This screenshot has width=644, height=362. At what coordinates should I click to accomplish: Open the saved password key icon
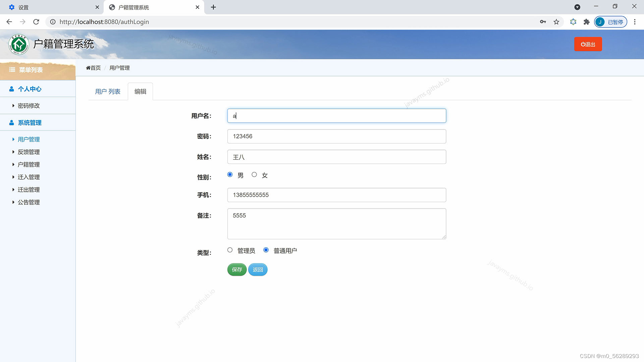pyautogui.click(x=543, y=22)
